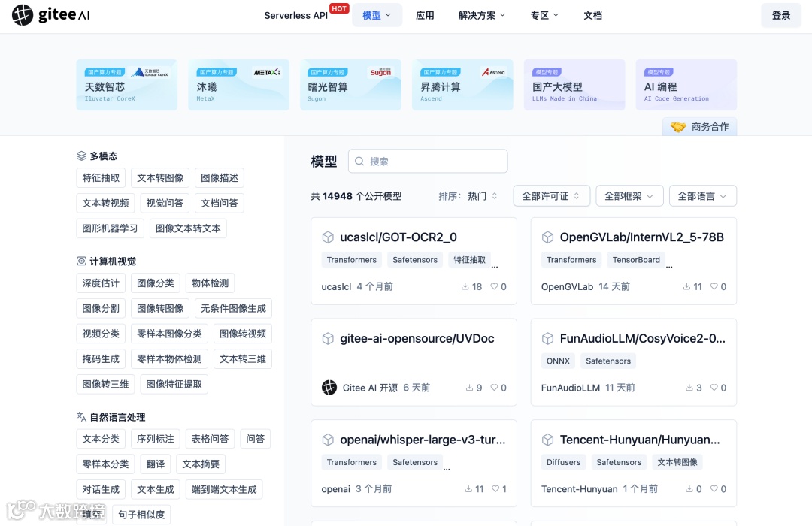Open Serverless API in navigation

pos(295,16)
